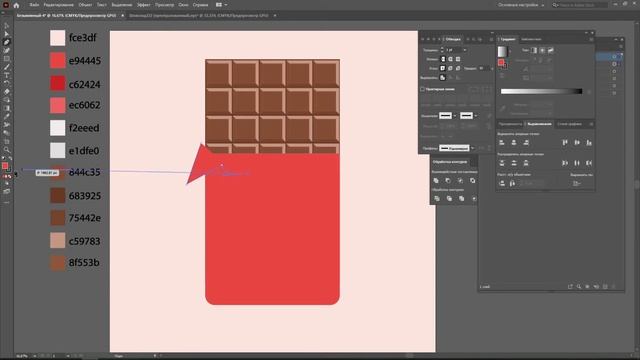Open Gradient panel flyout menu
This screenshot has height=360, width=640.
591,39
